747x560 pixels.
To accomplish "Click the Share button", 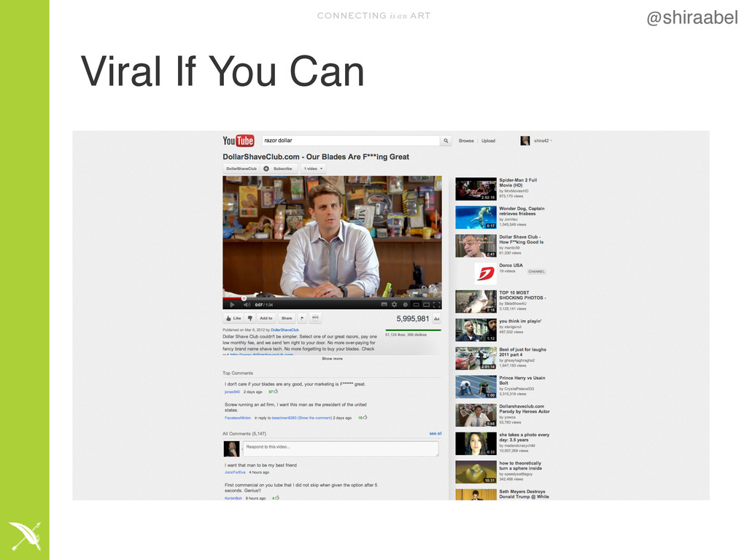I will pos(287,318).
